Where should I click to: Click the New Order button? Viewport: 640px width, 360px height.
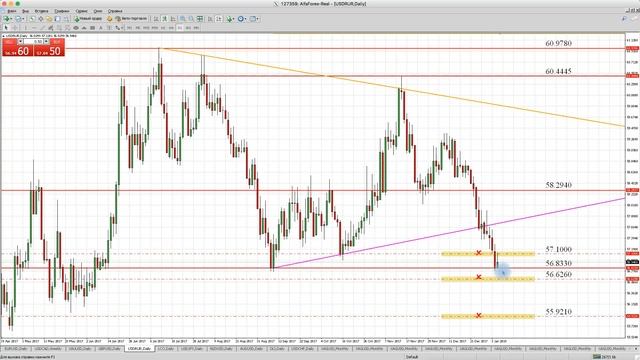88,19
